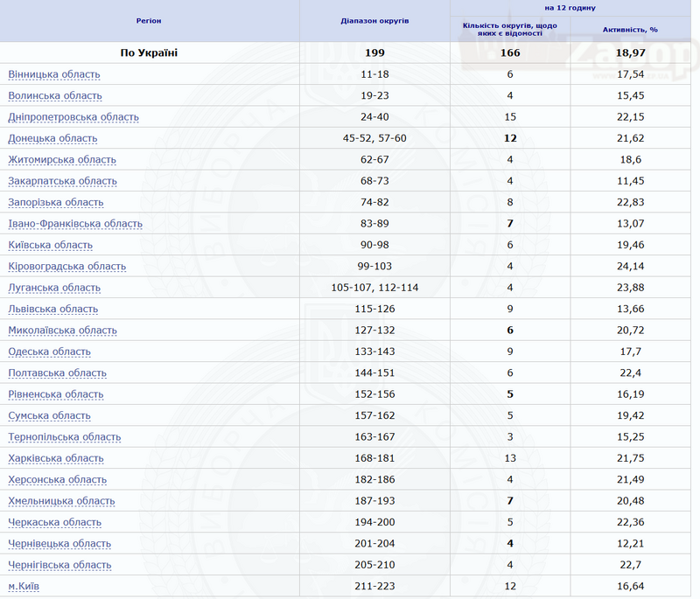Go to Житомирська область link
700x599 pixels.
pyautogui.click(x=62, y=159)
